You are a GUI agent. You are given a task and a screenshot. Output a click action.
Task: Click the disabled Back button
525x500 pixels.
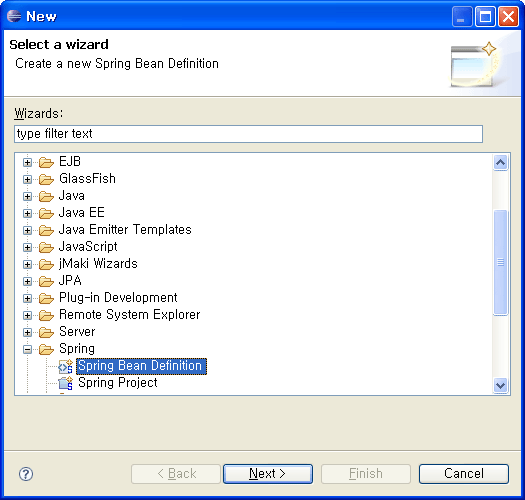pos(176,474)
